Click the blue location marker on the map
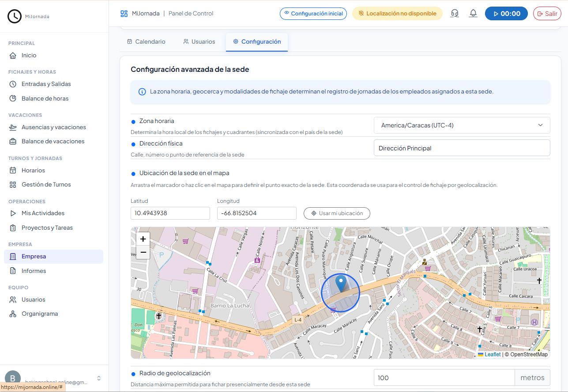Image resolution: width=568 pixels, height=392 pixels. click(x=341, y=283)
